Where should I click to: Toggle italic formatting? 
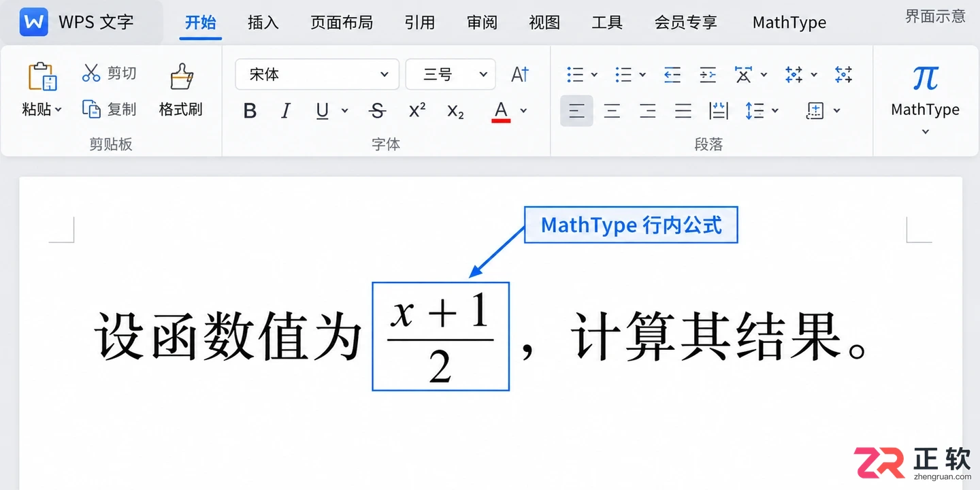click(x=286, y=110)
